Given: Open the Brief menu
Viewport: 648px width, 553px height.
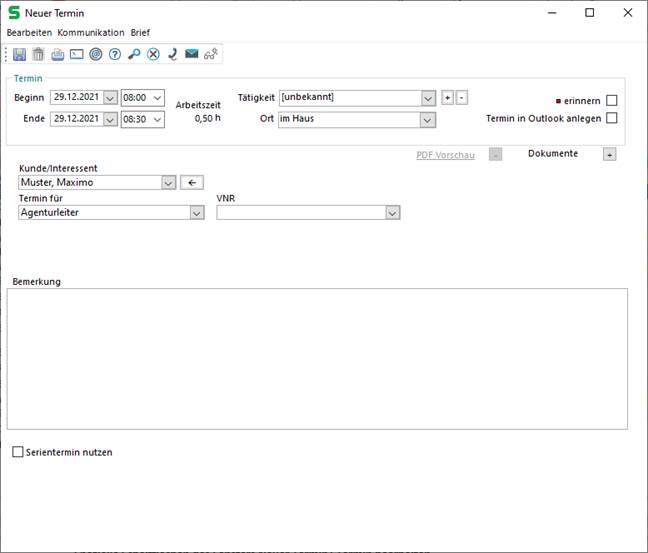Looking at the screenshot, I should coord(140,32).
